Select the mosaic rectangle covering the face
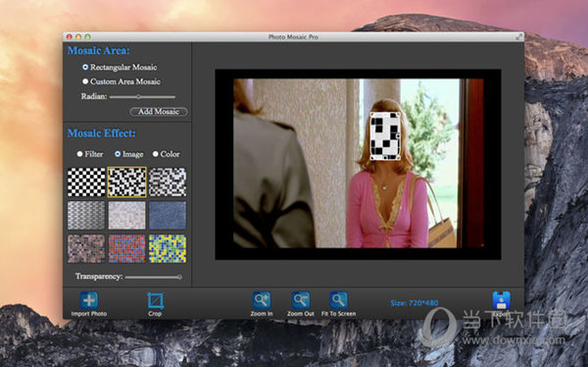588x367 pixels. tap(385, 136)
